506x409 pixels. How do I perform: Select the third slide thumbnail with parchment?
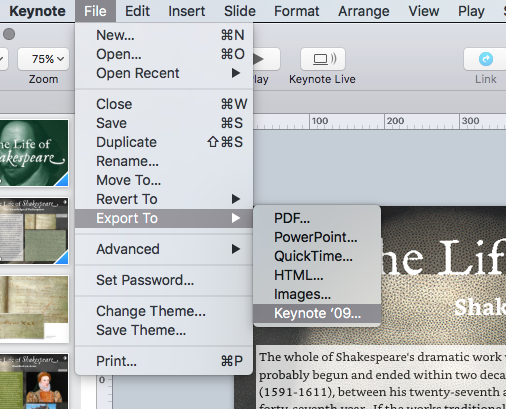pyautogui.click(x=34, y=309)
